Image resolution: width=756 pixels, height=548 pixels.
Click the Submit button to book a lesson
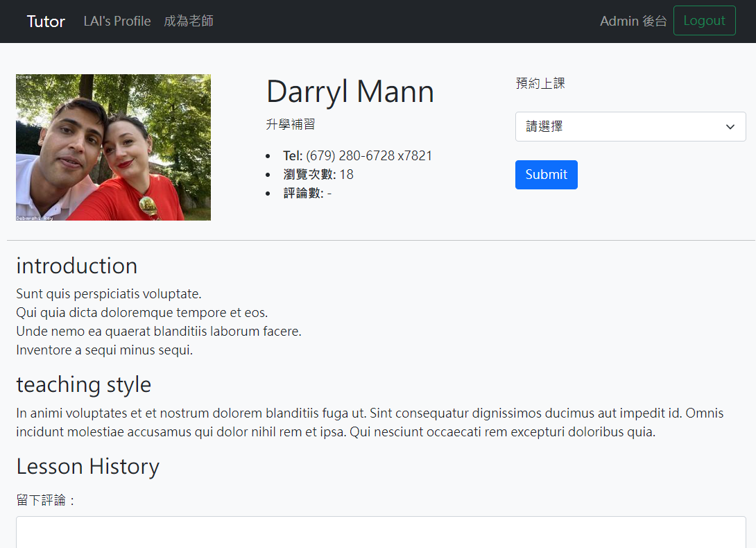tap(546, 174)
